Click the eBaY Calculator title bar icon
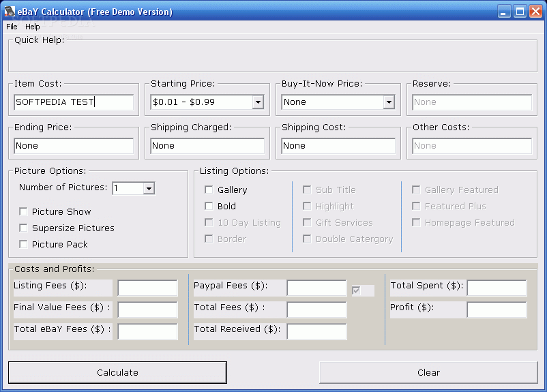 click(10, 12)
